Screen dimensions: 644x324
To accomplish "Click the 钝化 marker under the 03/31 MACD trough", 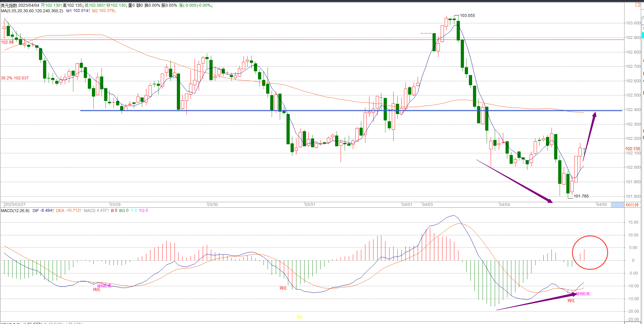I will tap(283, 288).
